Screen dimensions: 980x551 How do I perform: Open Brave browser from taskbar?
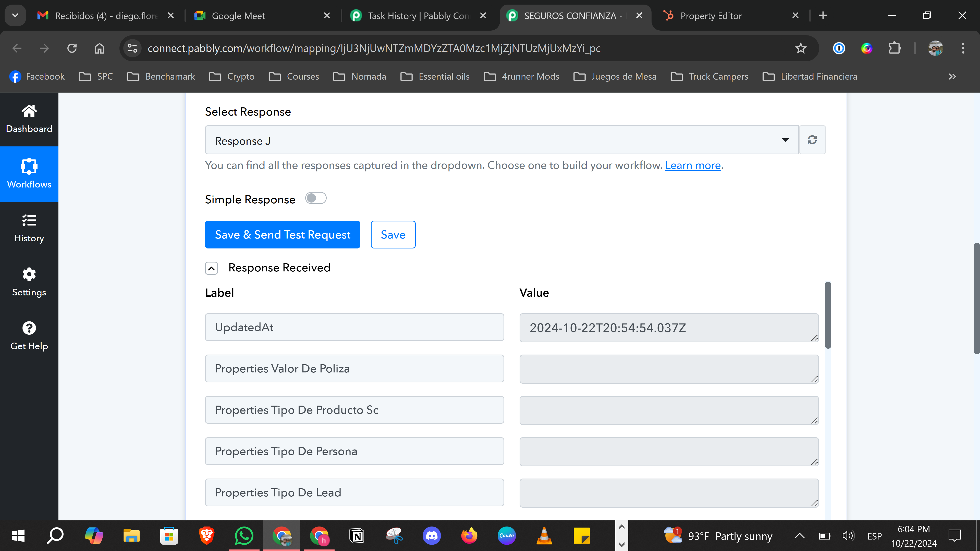206,536
